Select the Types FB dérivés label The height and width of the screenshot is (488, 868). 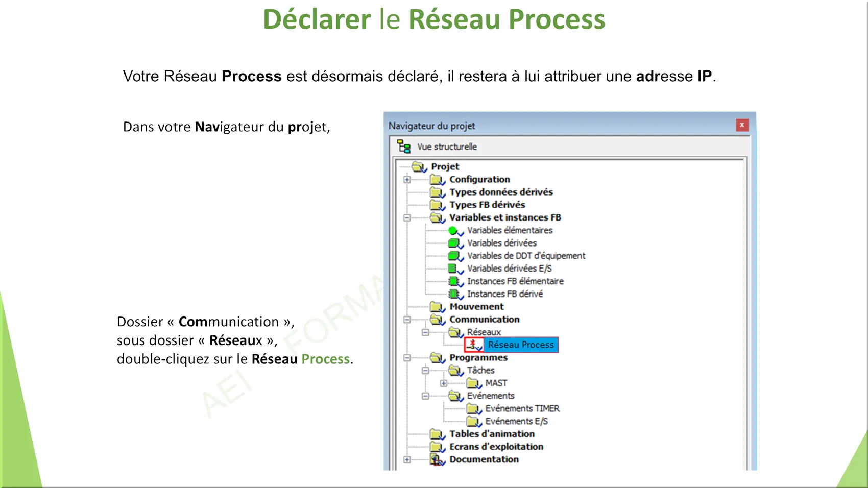pos(487,205)
